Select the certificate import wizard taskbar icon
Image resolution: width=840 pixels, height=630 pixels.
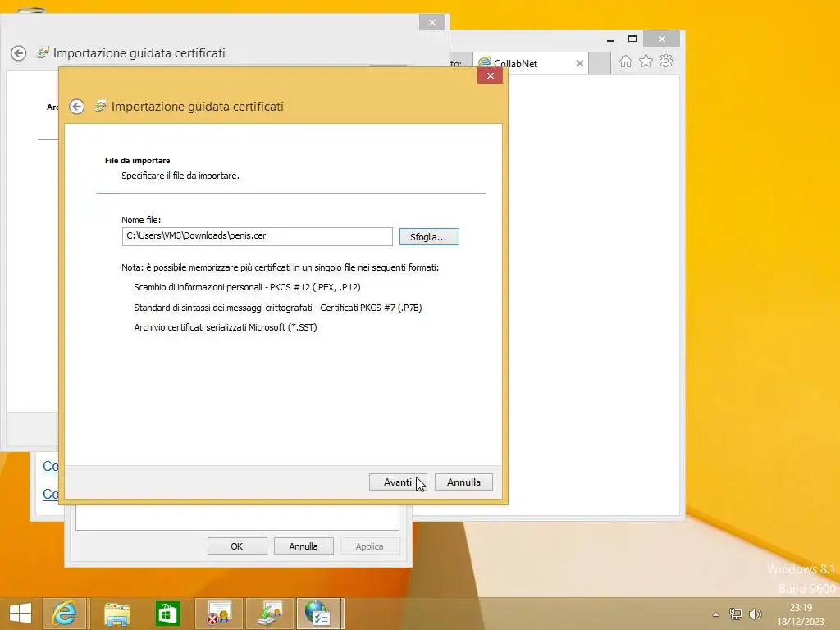pyautogui.click(x=269, y=614)
